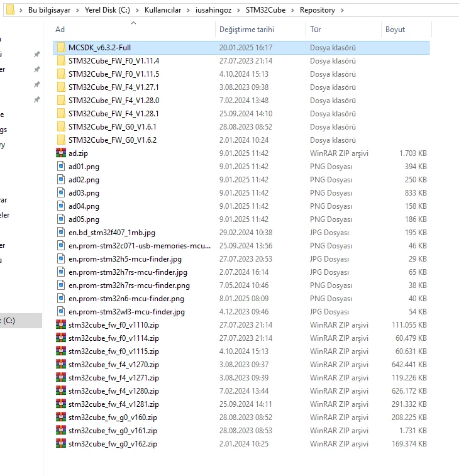Click the image icon of ad03.png
459x476 pixels.
61,193
